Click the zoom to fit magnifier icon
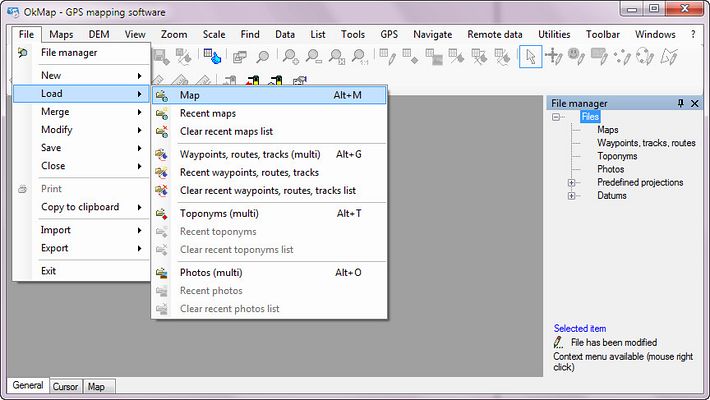Viewport: 710px width, 400px height. (337, 57)
